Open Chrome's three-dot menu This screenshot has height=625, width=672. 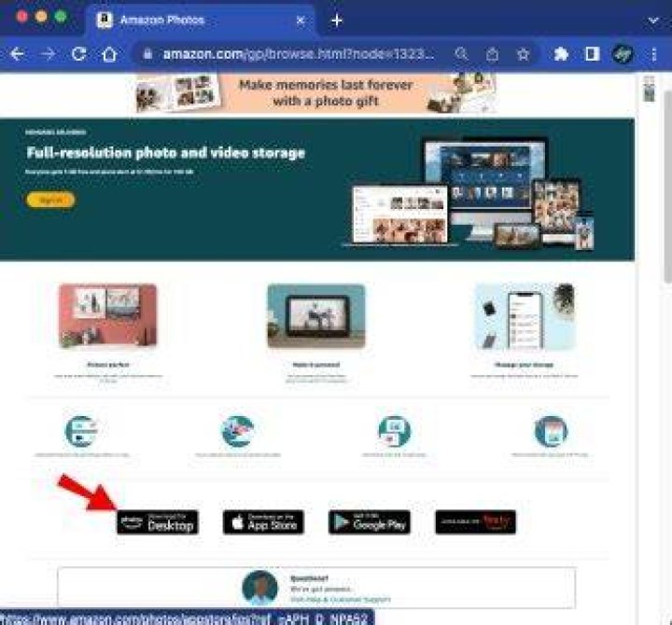point(654,54)
